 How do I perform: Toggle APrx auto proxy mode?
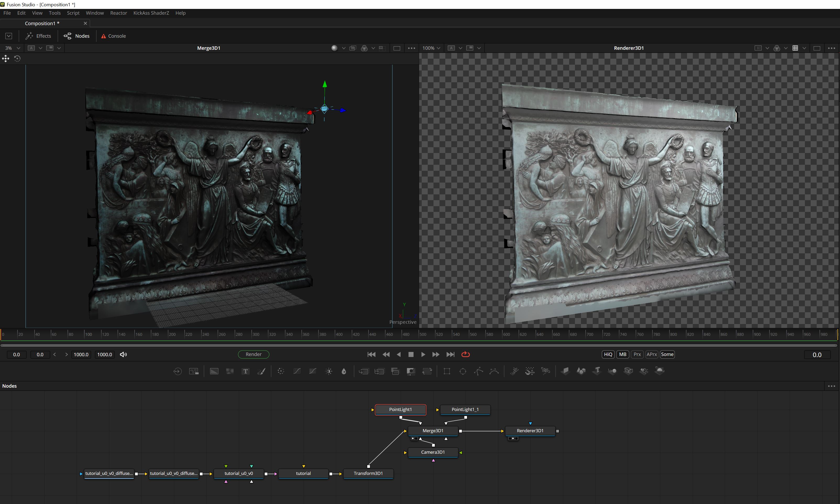(652, 354)
